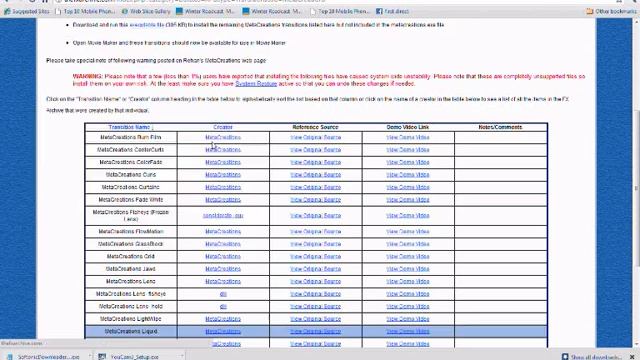
Task: View original source for MetaCreations Liquid
Action: (x=316, y=331)
